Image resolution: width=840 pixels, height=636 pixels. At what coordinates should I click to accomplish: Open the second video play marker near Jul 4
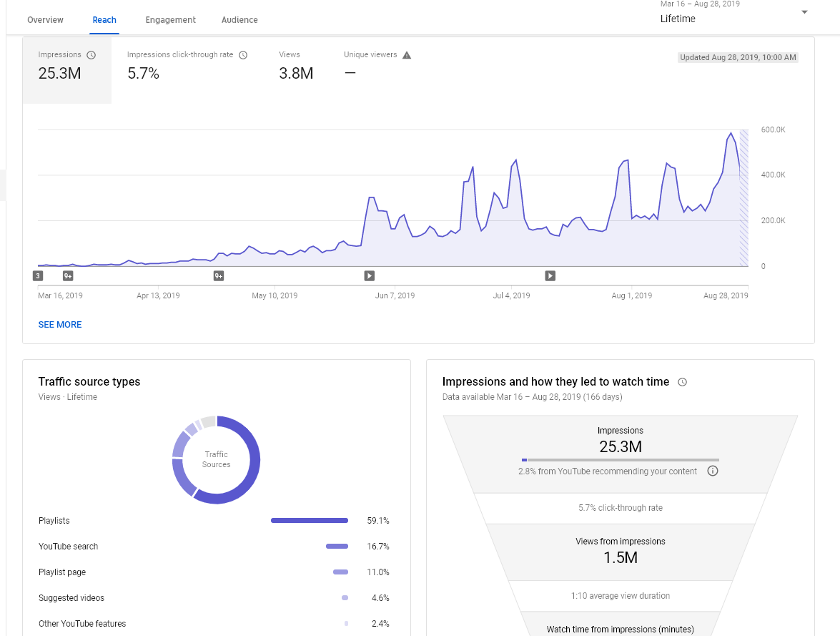coord(550,275)
